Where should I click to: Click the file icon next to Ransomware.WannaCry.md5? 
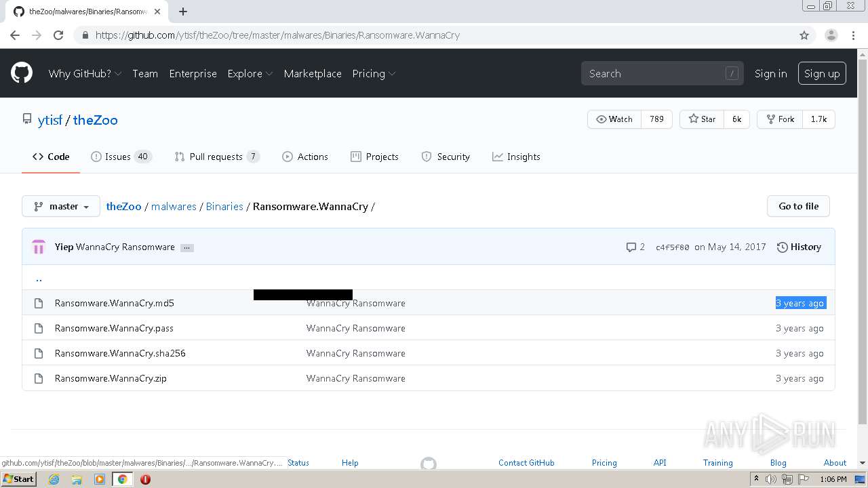(x=39, y=303)
